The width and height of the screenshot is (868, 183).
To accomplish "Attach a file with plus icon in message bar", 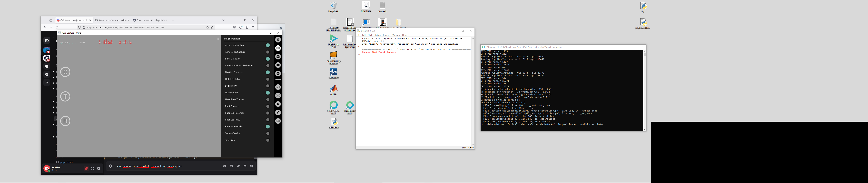I will click(x=111, y=166).
